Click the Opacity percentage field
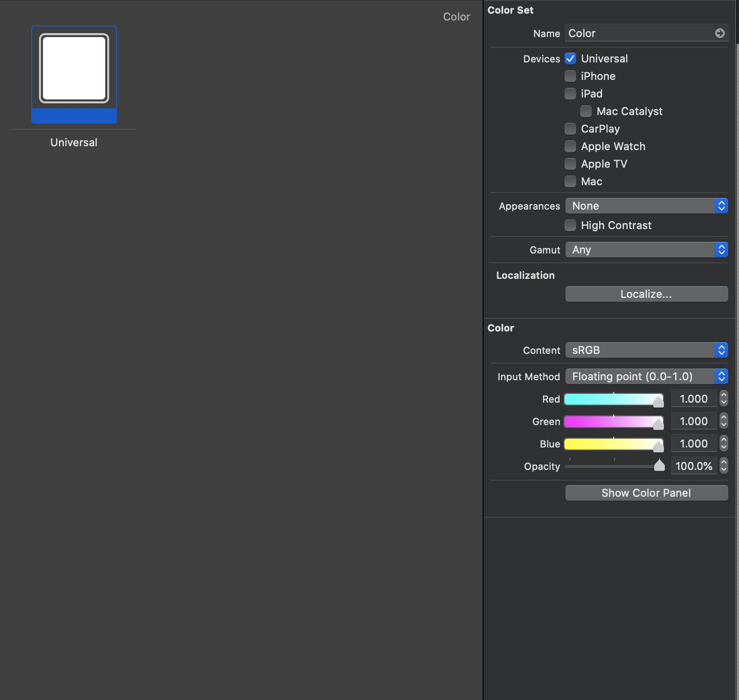Viewport: 739px width, 700px height. point(694,466)
